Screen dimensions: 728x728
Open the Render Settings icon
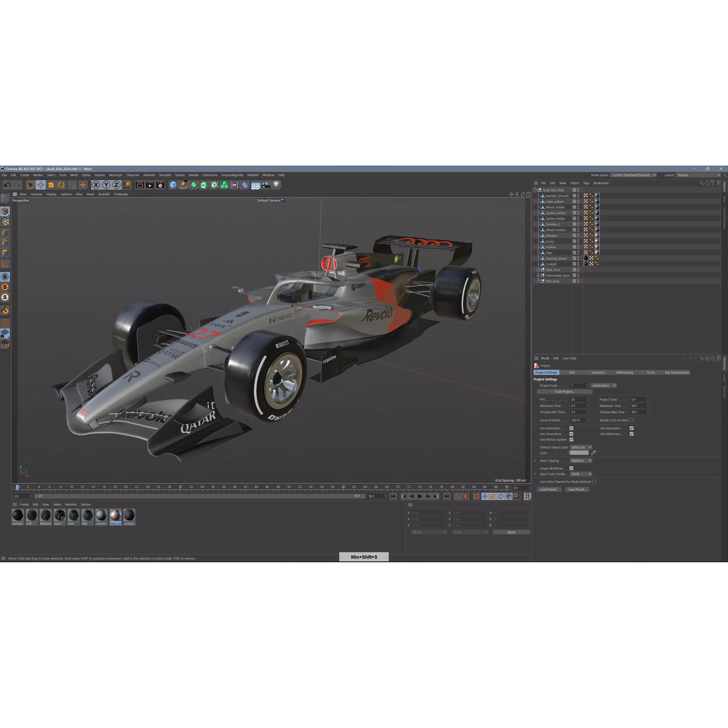click(x=160, y=185)
